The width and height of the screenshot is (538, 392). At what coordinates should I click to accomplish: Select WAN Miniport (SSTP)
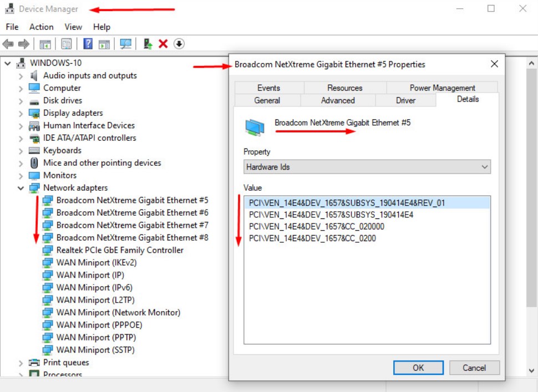tap(95, 350)
